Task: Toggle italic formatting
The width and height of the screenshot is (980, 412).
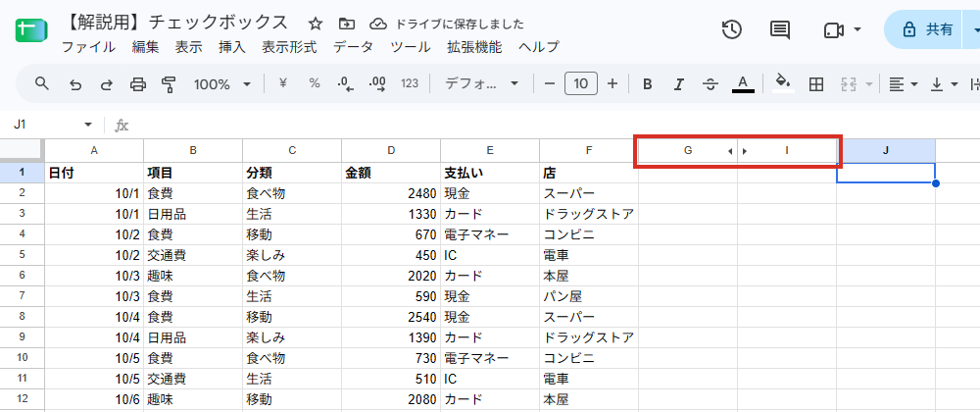Action: pos(679,83)
